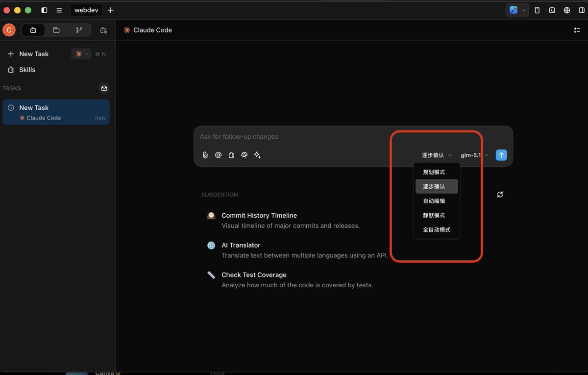
Task: Open the 逐步确认 permission mode dropdown
Action: (437, 155)
